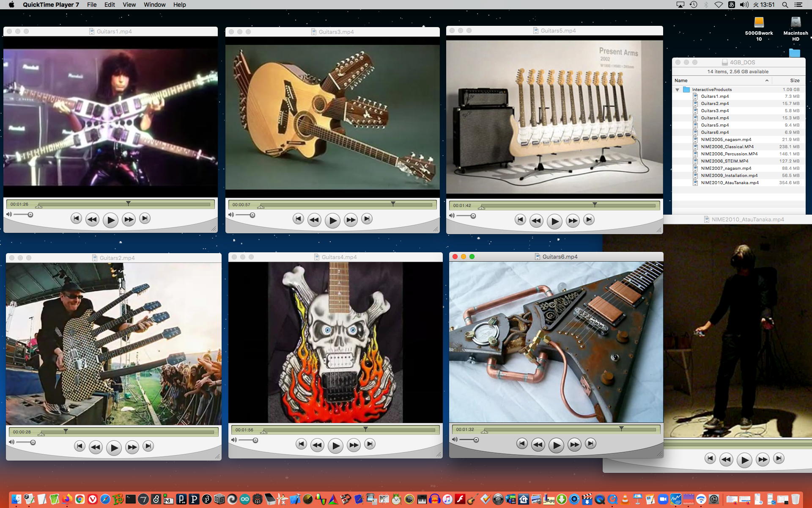Open Spotlight search in the menu bar
812x508 pixels.
click(x=785, y=5)
